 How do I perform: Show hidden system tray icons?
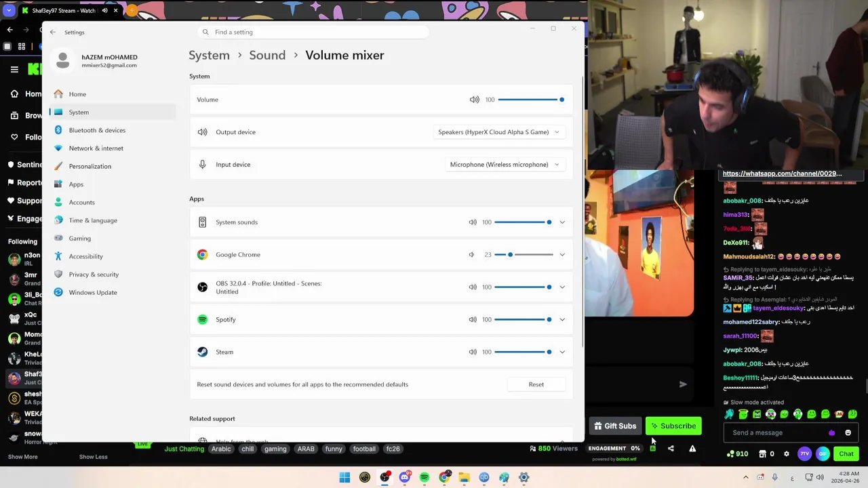(746, 477)
